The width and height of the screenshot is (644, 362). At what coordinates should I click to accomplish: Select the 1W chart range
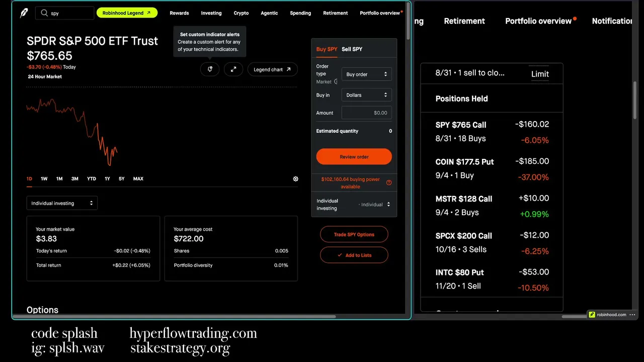click(x=44, y=179)
